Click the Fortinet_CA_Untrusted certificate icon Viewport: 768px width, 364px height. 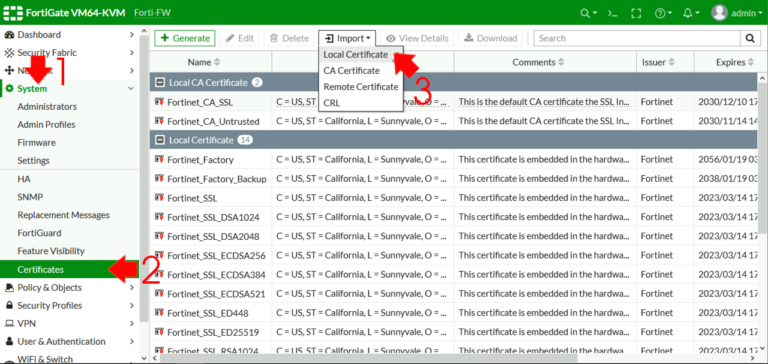click(x=159, y=121)
